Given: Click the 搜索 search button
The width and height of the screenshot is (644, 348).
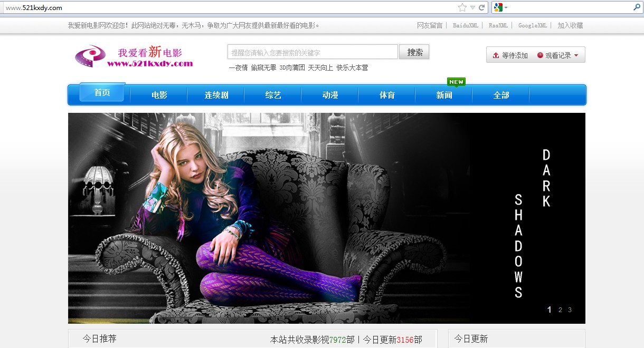Looking at the screenshot, I should pos(414,52).
